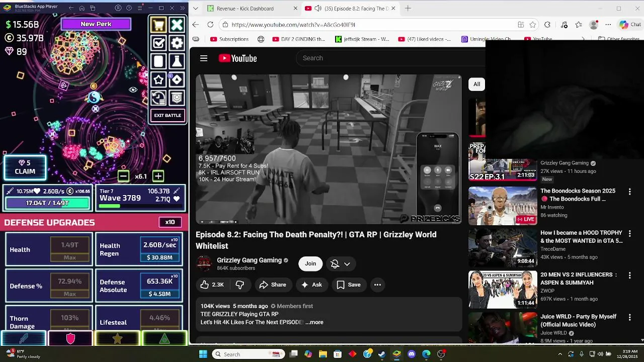Open YouTube guide hamburger menu
The width and height of the screenshot is (644, 362).
point(204,58)
